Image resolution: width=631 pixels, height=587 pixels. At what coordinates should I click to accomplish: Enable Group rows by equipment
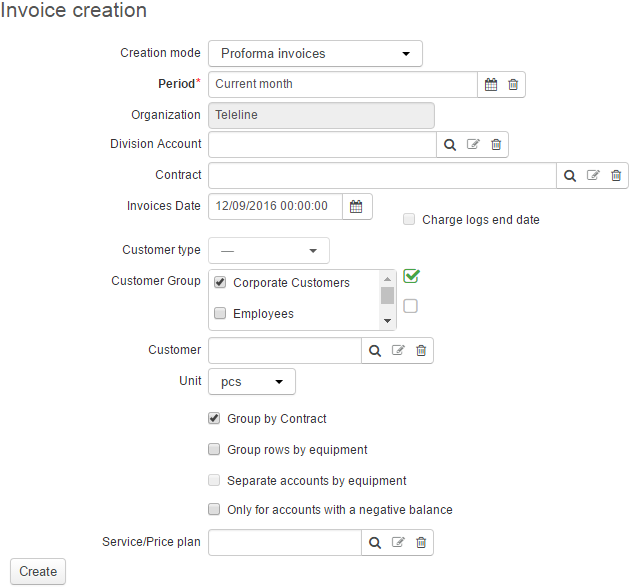[x=214, y=449]
